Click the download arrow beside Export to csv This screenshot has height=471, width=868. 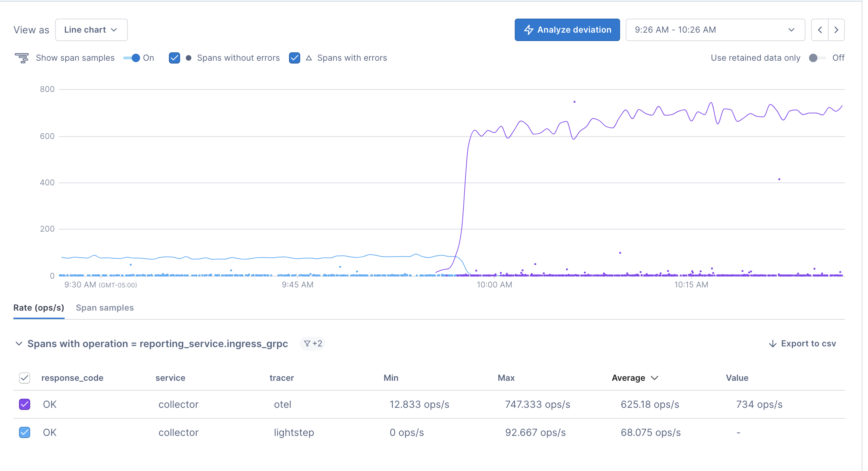[772, 343]
